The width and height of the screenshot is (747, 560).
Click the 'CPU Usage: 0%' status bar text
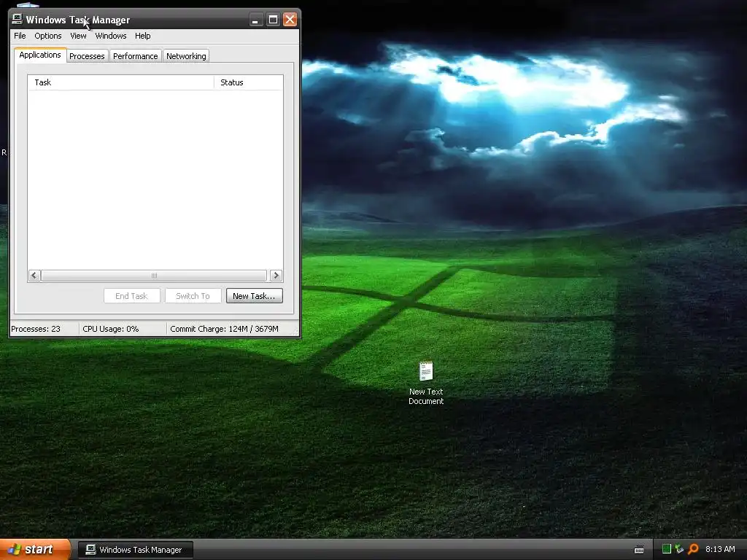tap(111, 329)
